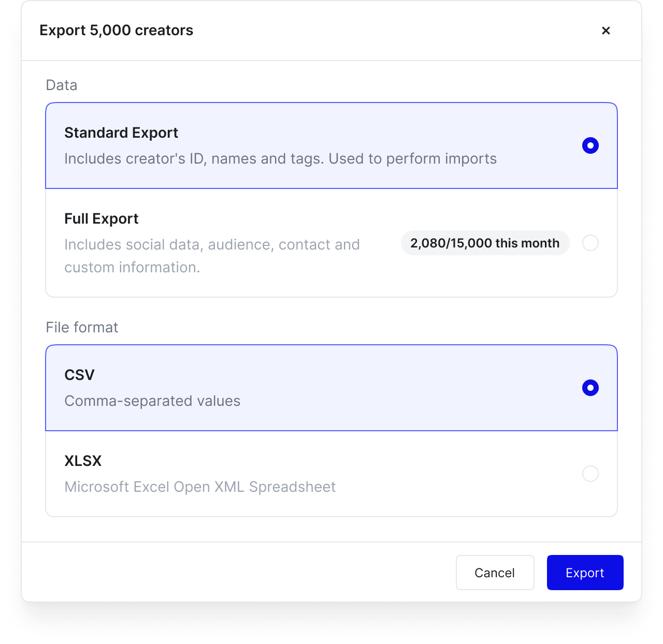This screenshot has height=644, width=663.
Task: Choose the CSV radio button
Action: click(590, 388)
